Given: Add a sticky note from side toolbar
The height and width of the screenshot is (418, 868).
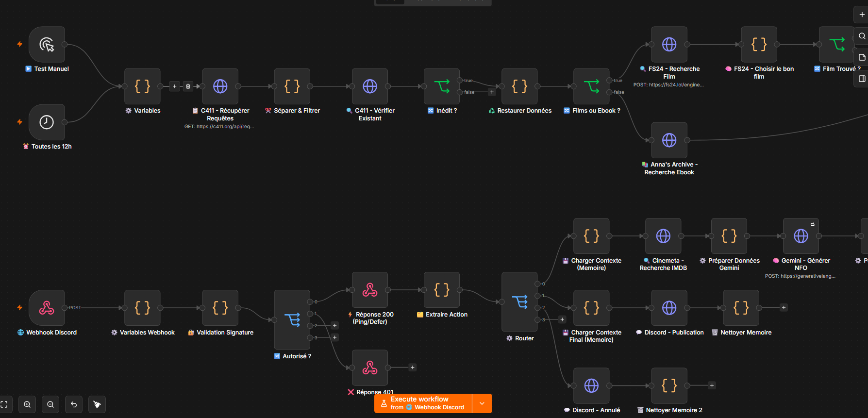Looking at the screenshot, I should point(862,57).
